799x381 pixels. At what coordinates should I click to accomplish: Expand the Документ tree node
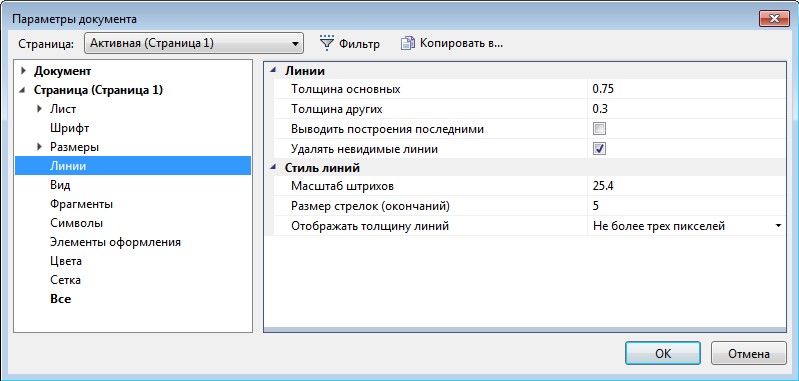tap(23, 71)
